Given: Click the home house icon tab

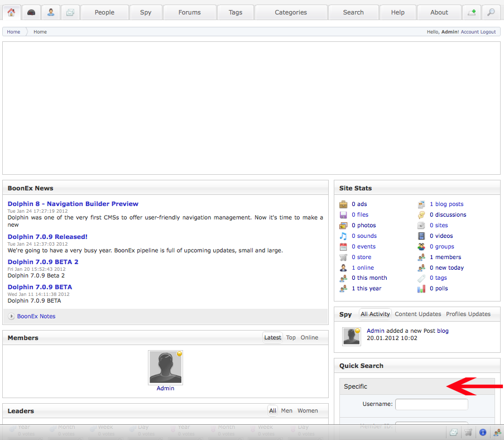Looking at the screenshot, I should click(x=11, y=12).
